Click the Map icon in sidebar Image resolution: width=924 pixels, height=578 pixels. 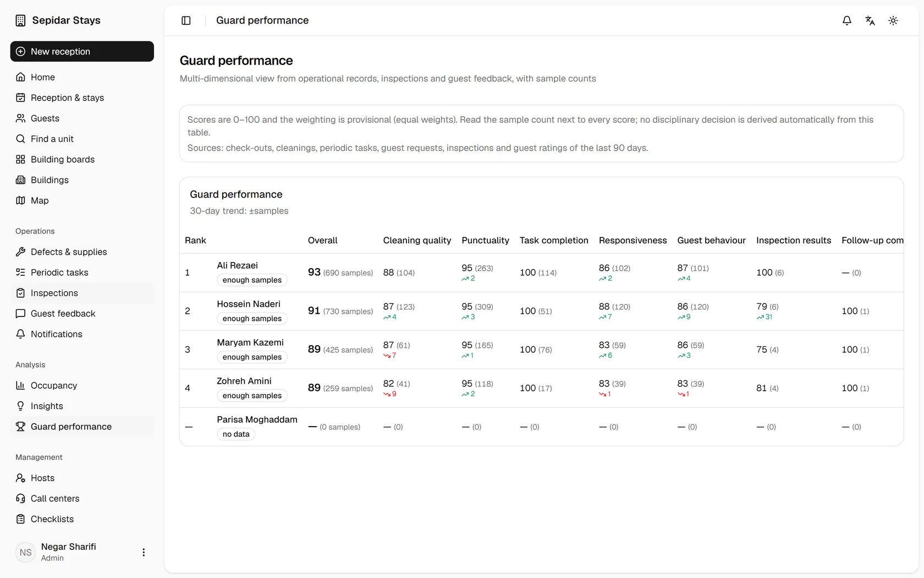coord(20,200)
